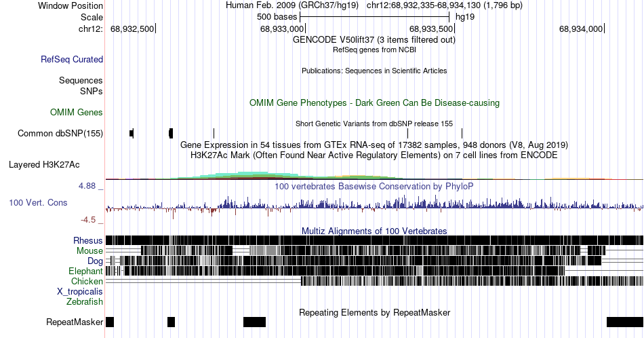
Task: Click the OMIM Gene Phenotypes title
Action: (x=375, y=102)
